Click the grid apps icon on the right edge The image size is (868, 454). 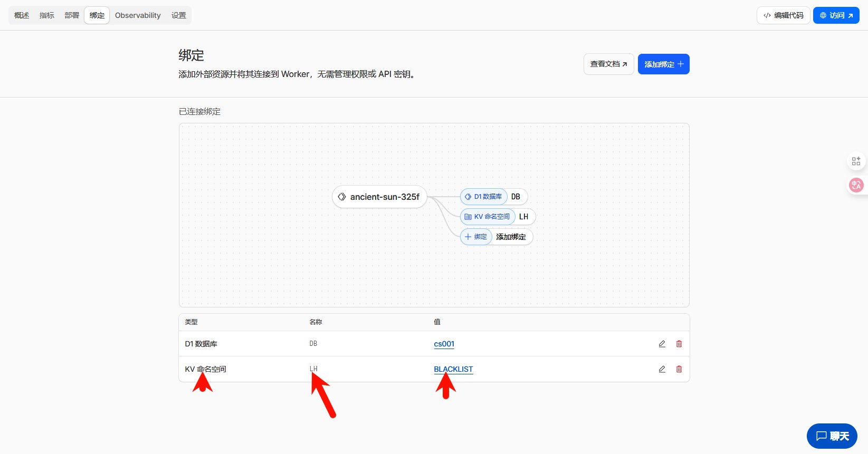[x=856, y=161]
